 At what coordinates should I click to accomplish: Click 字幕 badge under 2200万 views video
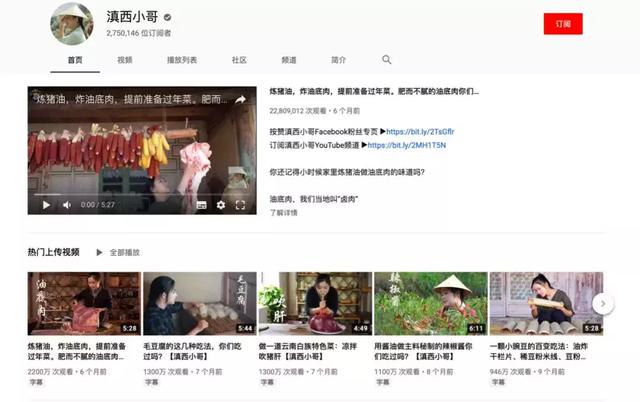36,382
